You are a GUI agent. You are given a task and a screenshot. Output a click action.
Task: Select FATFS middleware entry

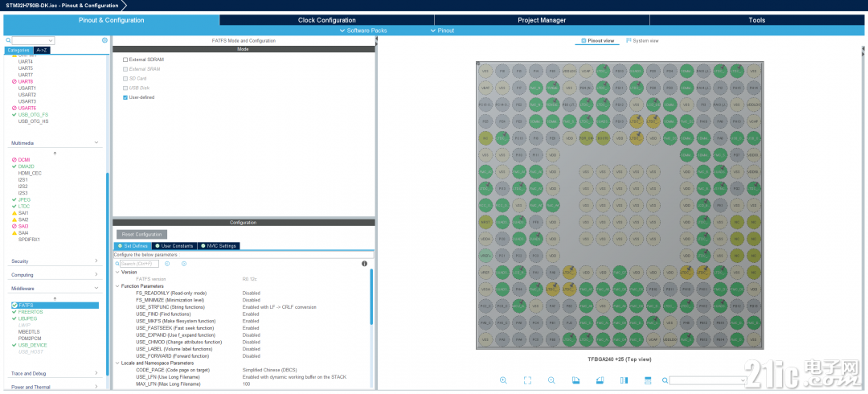55,306
